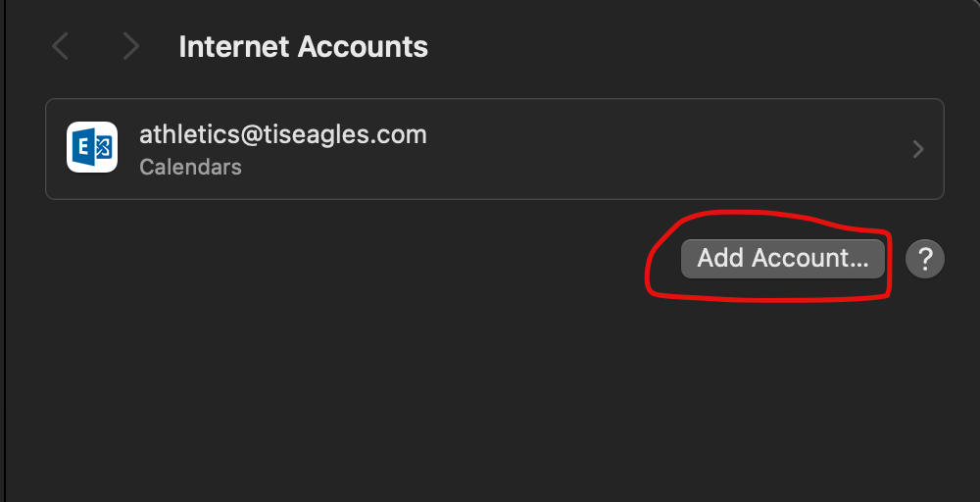Open the Exchange account via its blue icon
This screenshot has width=980, height=502.
(92, 148)
